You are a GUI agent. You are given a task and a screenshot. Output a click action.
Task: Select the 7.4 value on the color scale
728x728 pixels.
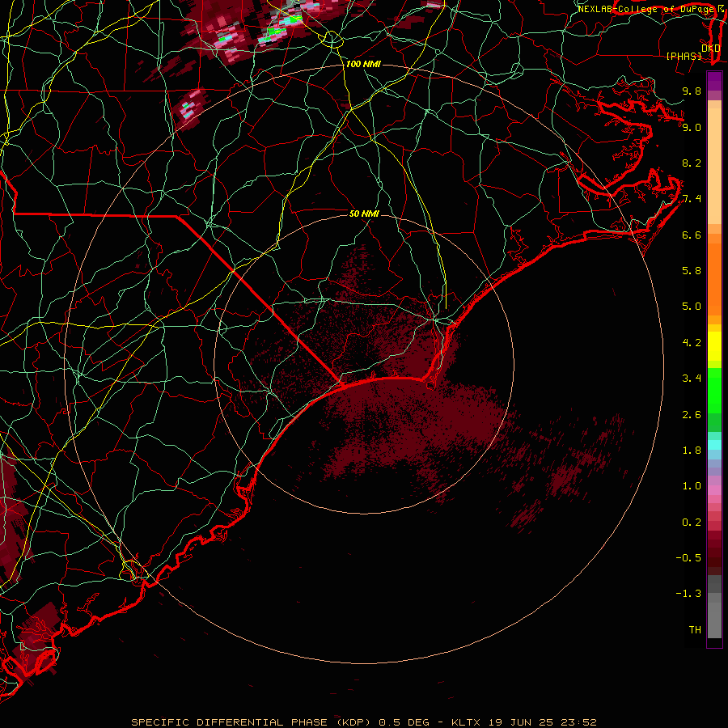pos(692,199)
